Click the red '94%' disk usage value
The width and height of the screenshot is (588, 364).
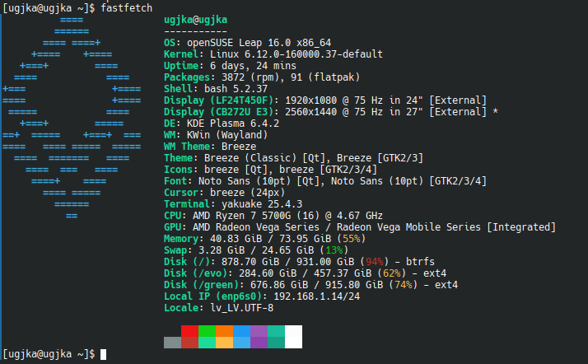[x=374, y=262]
